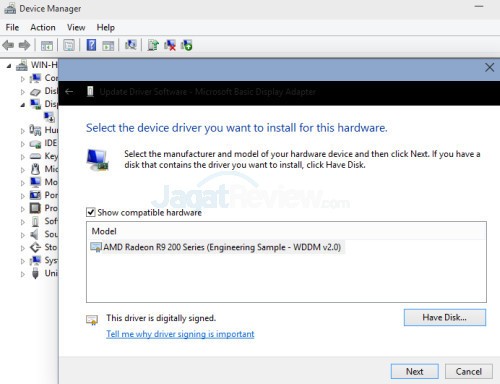This screenshot has width=500, height=384.
Task: Expand the Disk drives tree category
Action: click(22, 92)
